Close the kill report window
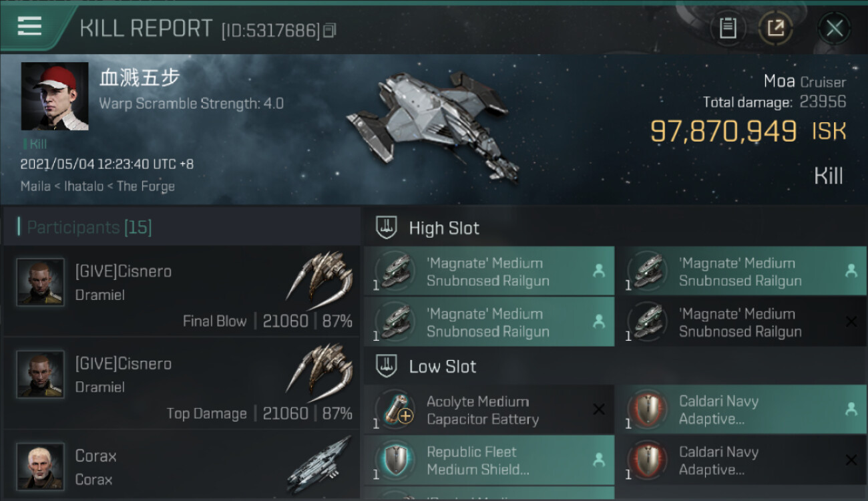The height and width of the screenshot is (501, 868). point(834,28)
